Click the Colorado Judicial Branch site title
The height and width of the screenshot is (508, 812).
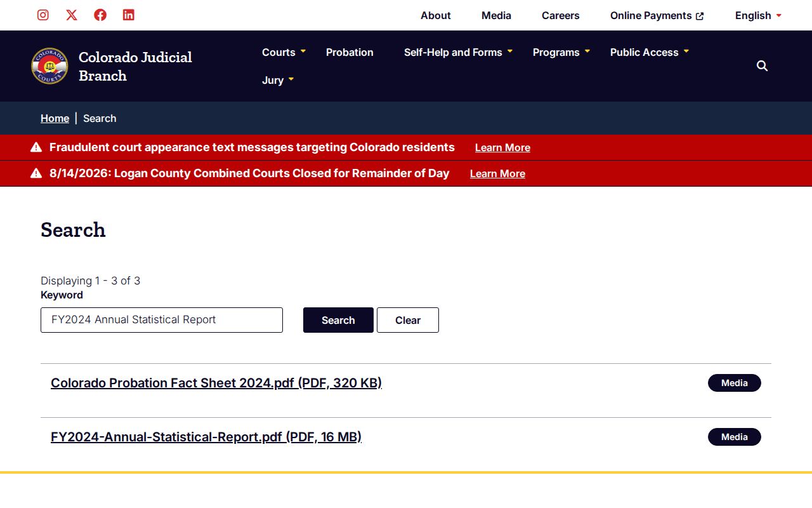135,66
